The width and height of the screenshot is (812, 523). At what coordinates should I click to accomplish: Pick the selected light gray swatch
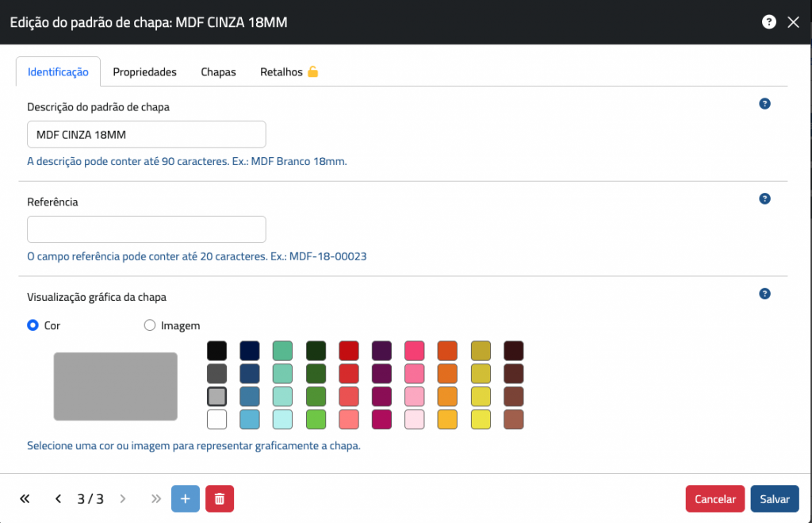pyautogui.click(x=217, y=397)
